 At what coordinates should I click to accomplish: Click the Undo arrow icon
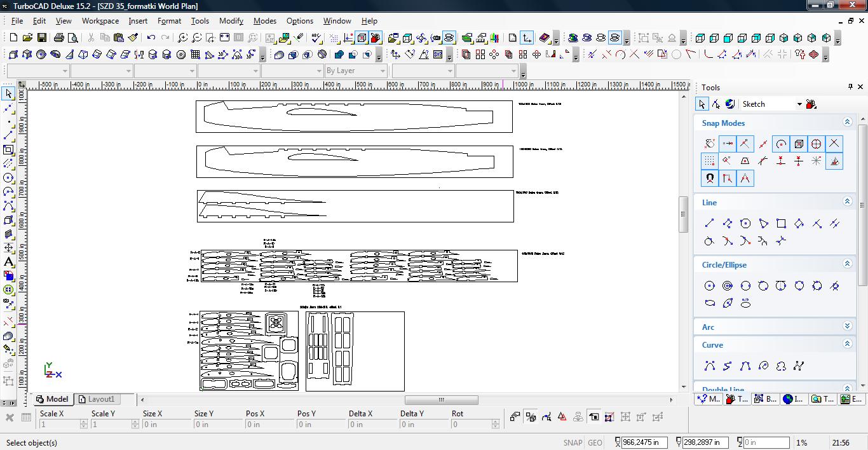(x=151, y=38)
